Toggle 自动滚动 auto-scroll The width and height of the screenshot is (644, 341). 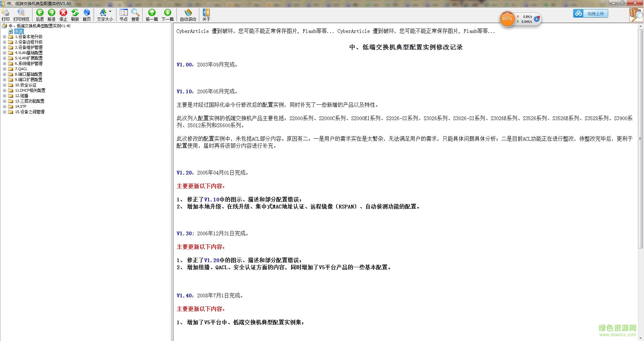tap(187, 15)
